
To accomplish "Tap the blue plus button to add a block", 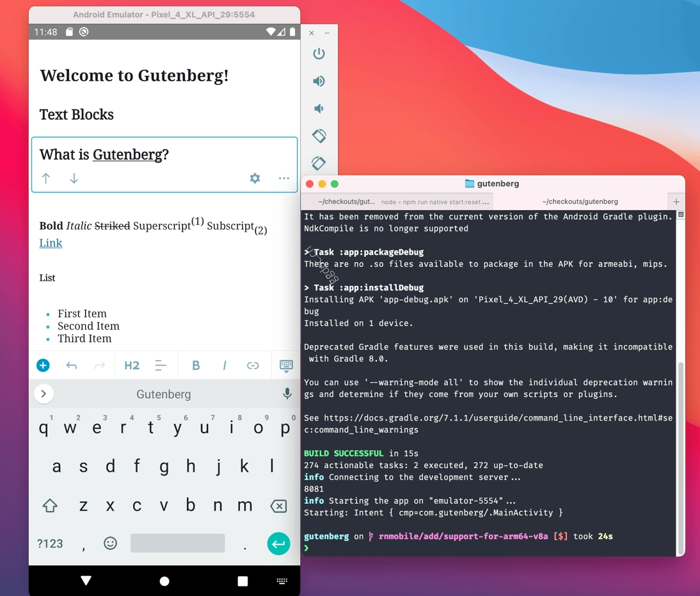I will coord(43,366).
